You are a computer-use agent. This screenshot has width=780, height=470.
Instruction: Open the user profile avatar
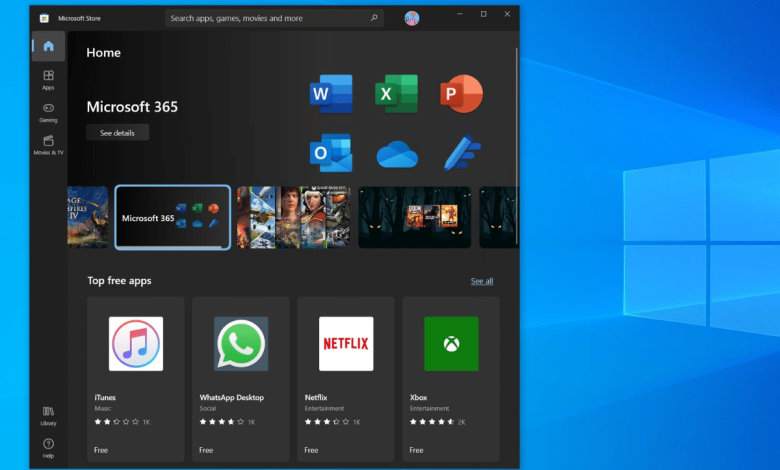pyautogui.click(x=412, y=18)
